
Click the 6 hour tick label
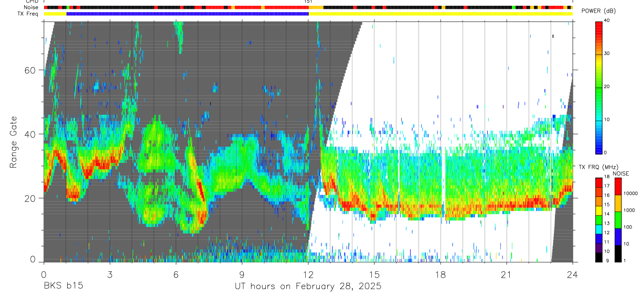click(x=176, y=274)
